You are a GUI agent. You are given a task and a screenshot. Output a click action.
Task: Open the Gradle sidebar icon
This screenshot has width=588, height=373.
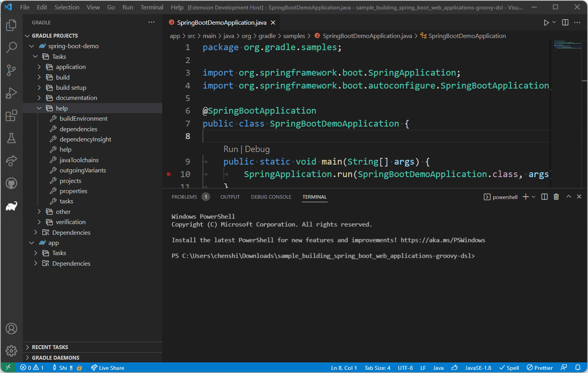pos(11,205)
